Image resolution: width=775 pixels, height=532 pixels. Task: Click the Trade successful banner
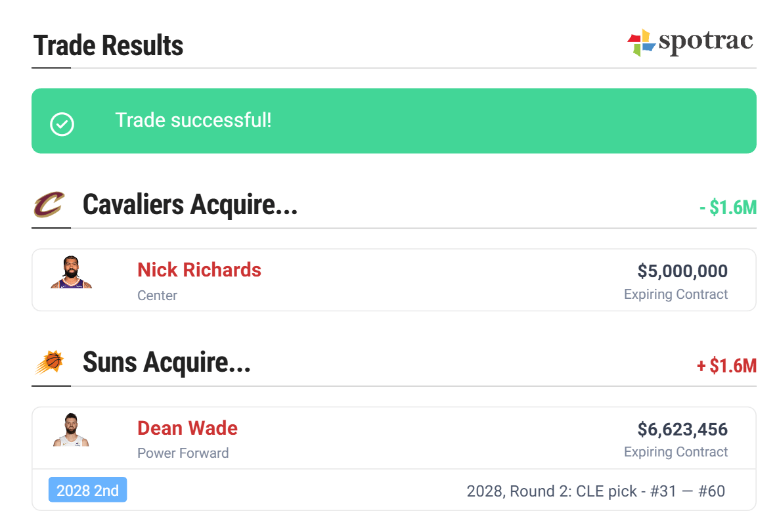(394, 121)
